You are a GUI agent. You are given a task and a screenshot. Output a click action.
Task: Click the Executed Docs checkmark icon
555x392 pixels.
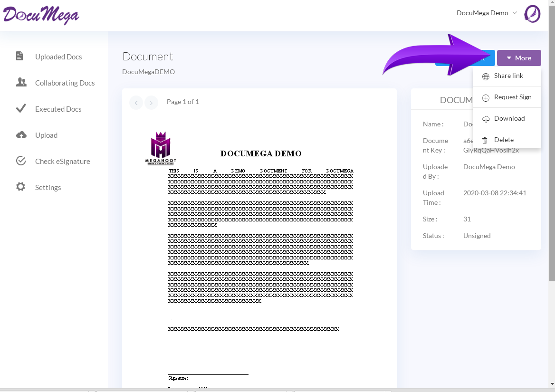coord(21,108)
